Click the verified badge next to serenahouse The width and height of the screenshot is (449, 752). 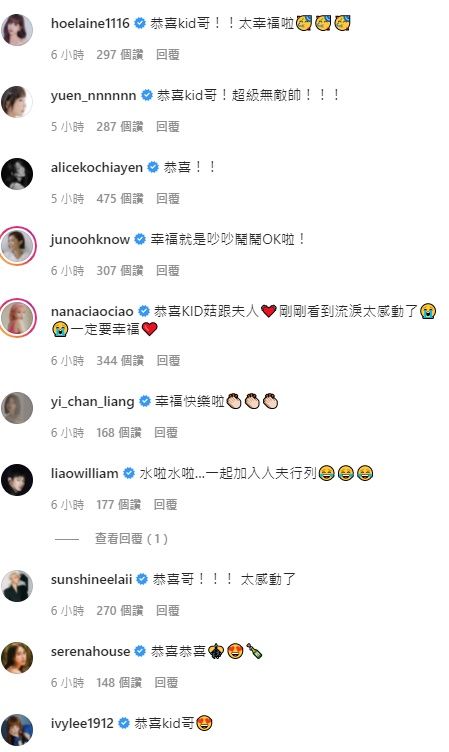pos(140,651)
